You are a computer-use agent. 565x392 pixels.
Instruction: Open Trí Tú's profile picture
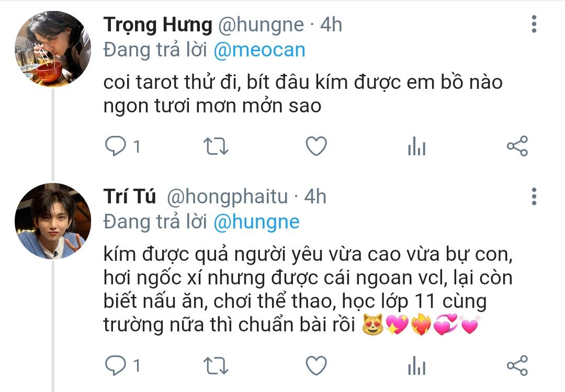tap(53, 221)
